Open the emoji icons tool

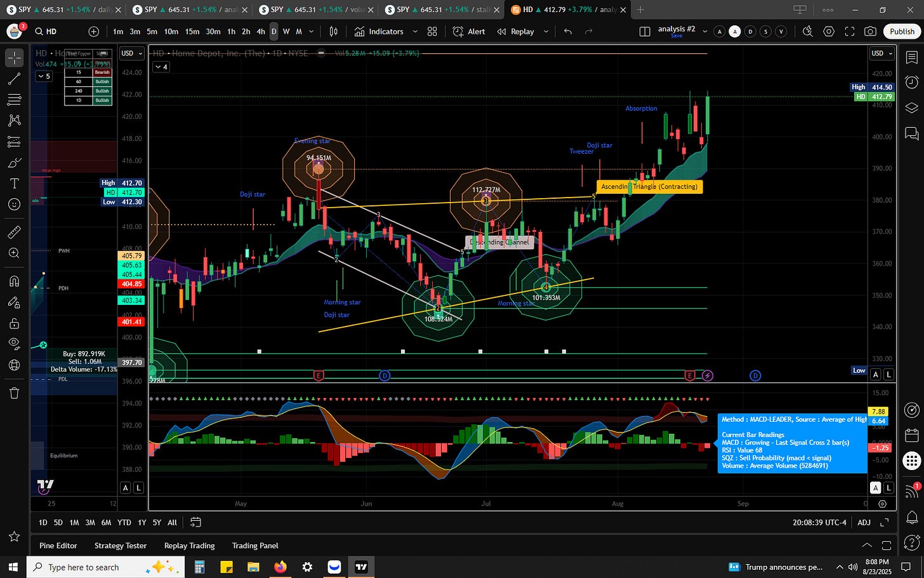pyautogui.click(x=14, y=205)
